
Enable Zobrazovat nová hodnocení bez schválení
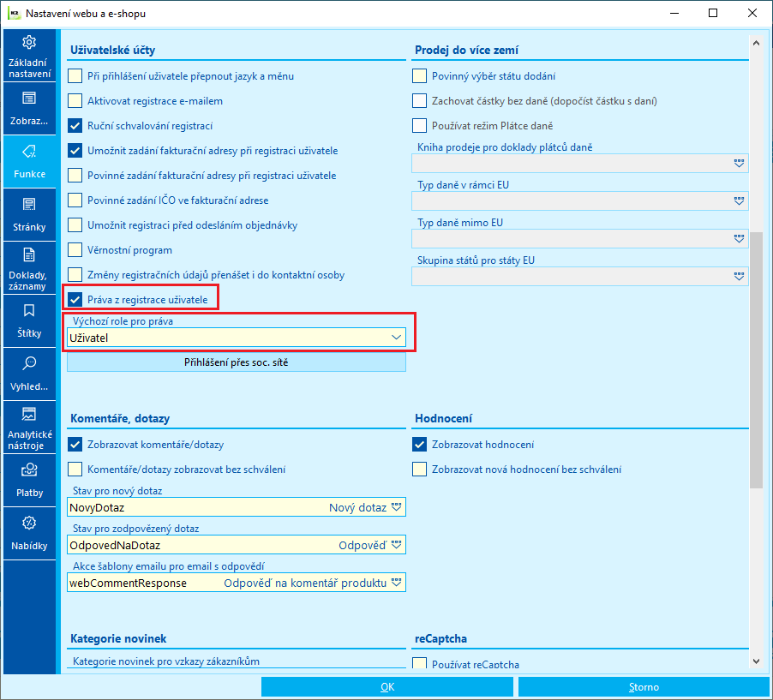coord(420,470)
